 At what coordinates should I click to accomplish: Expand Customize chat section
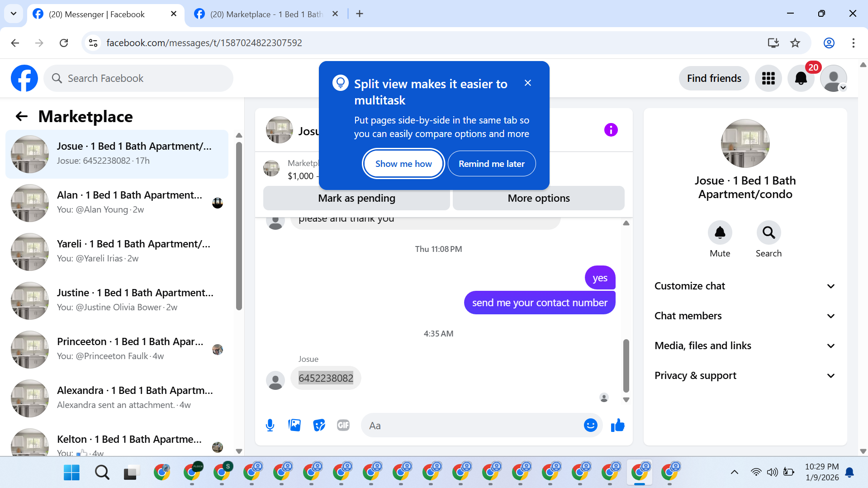745,286
